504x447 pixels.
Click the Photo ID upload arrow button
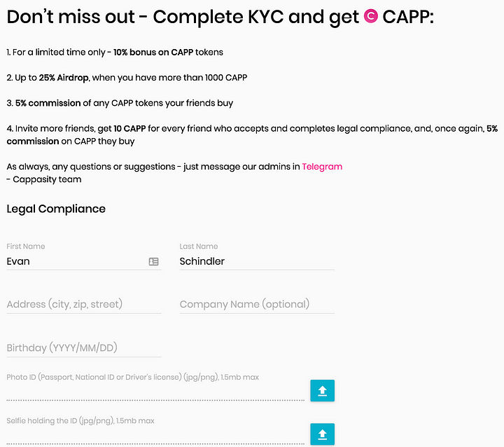322,390
